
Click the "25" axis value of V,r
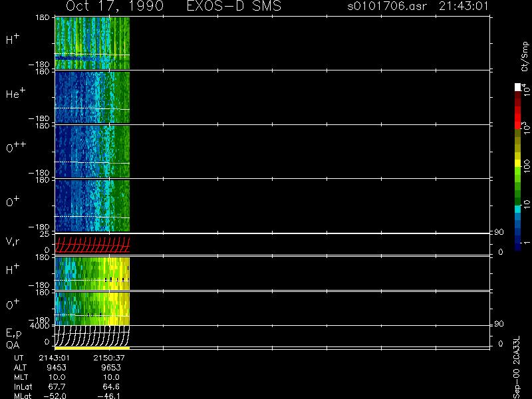[x=45, y=234]
